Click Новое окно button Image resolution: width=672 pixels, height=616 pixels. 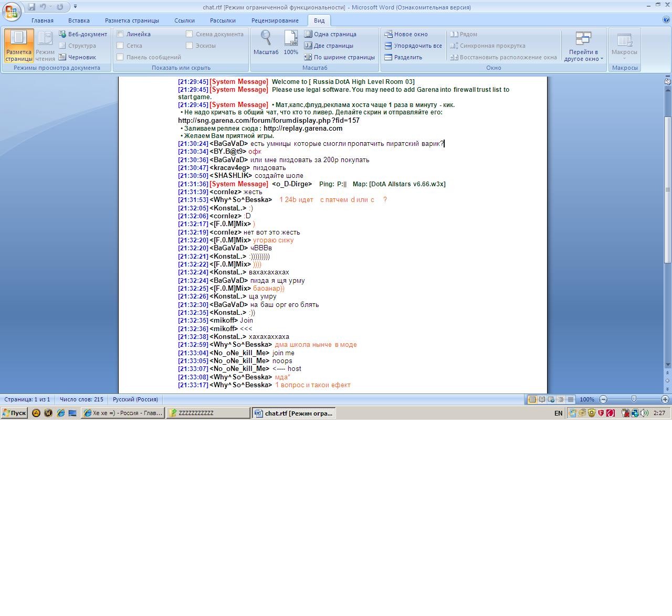point(406,34)
